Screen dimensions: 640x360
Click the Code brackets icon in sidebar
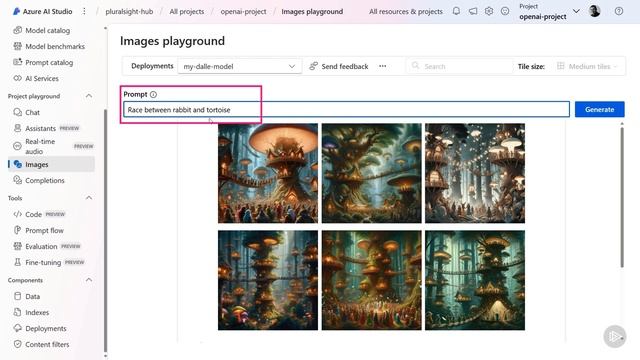click(x=18, y=214)
